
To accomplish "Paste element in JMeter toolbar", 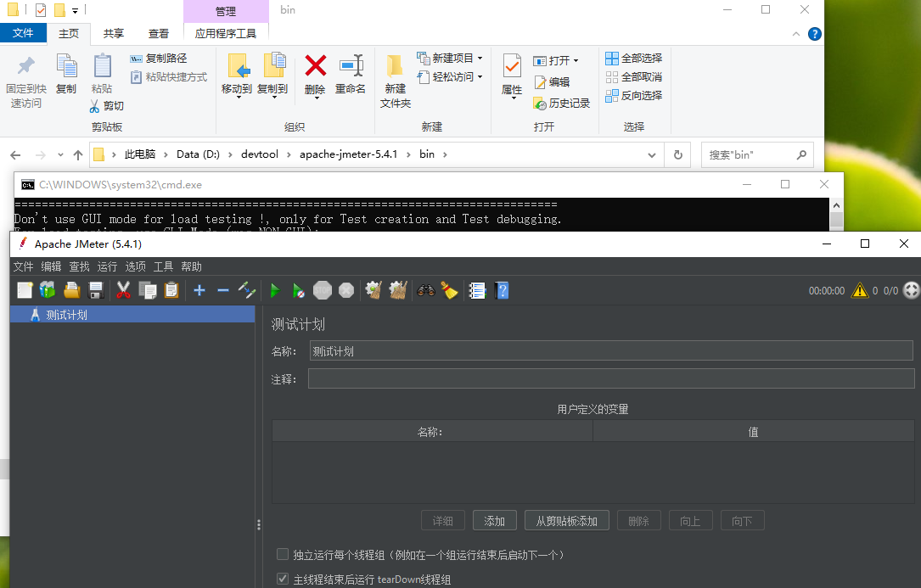I will pyautogui.click(x=171, y=290).
